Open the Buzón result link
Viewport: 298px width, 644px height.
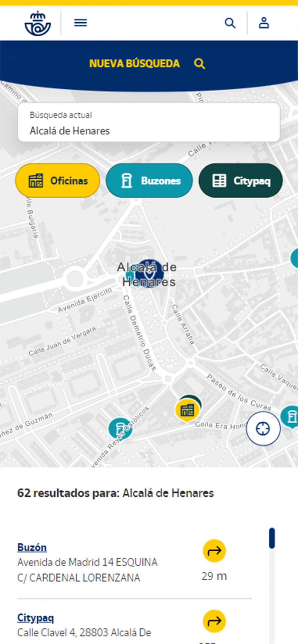click(32, 547)
